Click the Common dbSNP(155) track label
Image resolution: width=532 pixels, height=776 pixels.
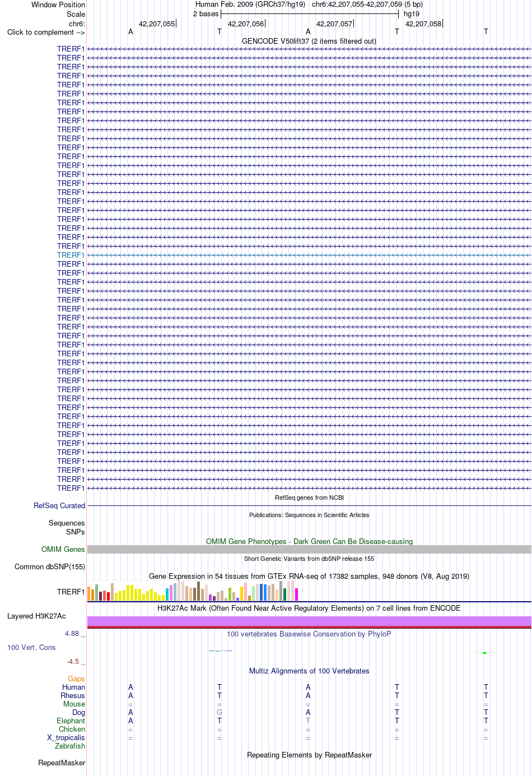50,566
